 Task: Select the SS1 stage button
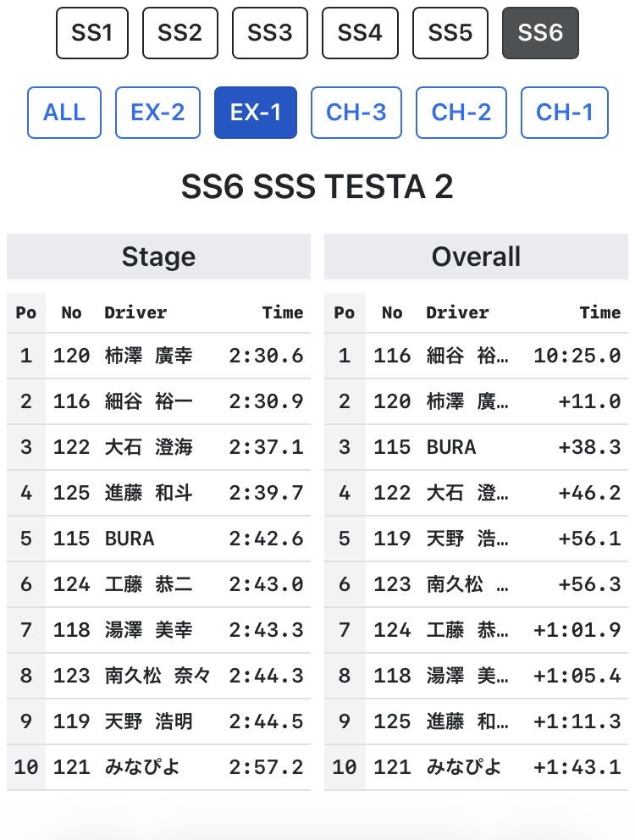tap(92, 33)
